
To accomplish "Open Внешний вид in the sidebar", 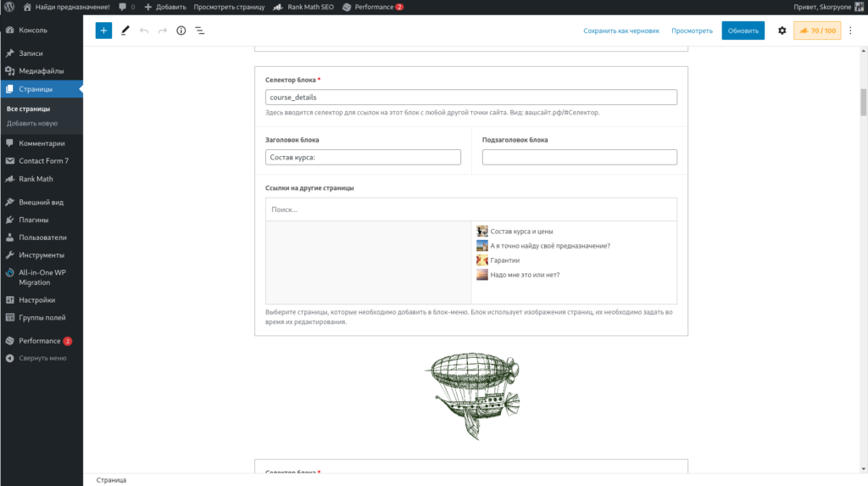I will coord(42,202).
